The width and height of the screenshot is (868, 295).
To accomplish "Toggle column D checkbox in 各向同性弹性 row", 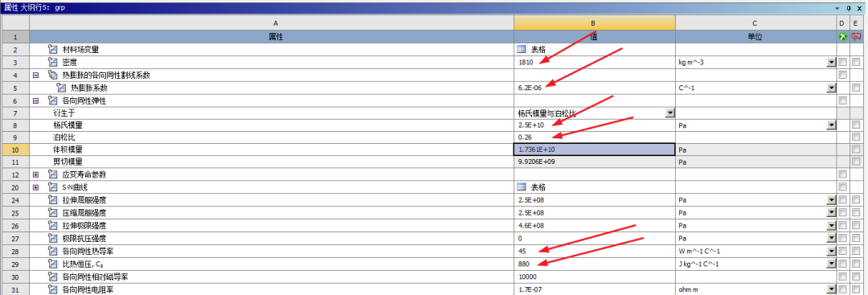I will (842, 100).
